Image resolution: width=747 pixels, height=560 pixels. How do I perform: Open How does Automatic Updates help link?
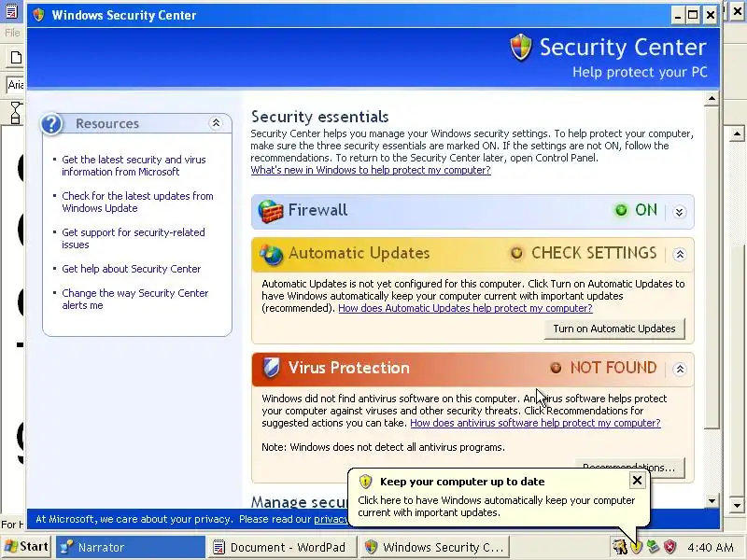465,308
